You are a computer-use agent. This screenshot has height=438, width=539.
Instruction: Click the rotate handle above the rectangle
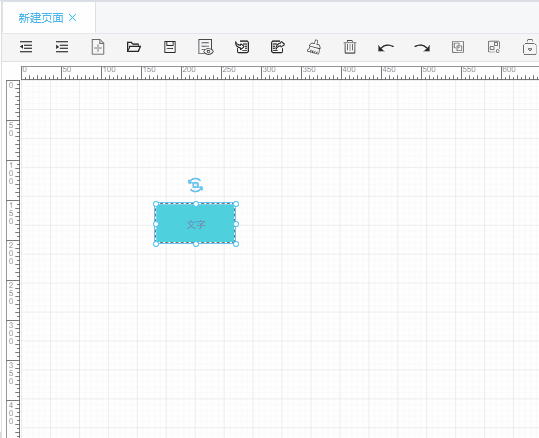pyautogui.click(x=195, y=185)
